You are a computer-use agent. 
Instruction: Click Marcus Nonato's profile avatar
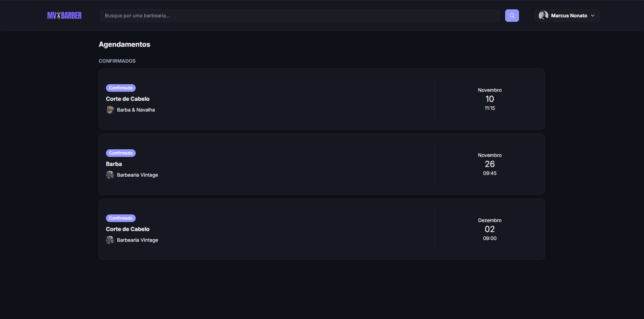[543, 15]
